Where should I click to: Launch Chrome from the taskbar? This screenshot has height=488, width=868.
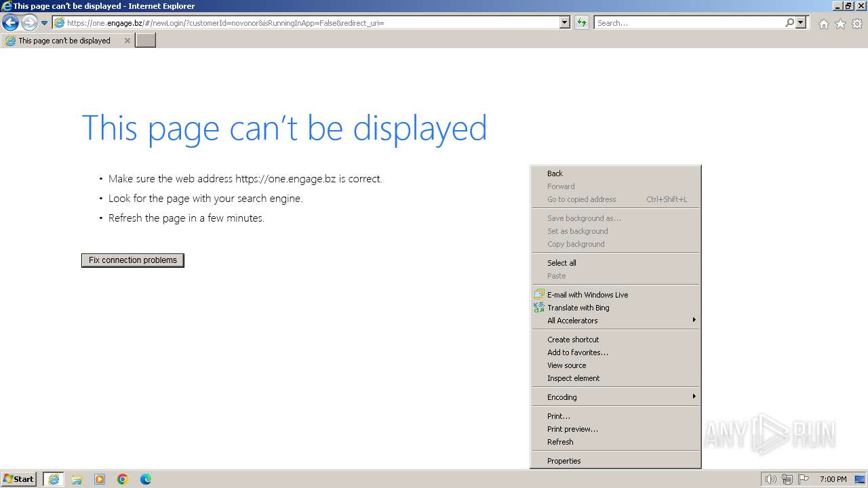[x=123, y=479]
